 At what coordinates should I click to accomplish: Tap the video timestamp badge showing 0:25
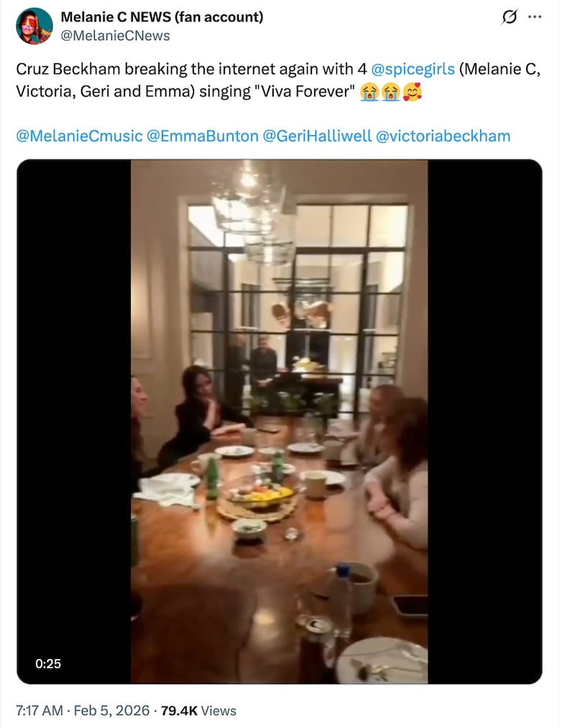[x=47, y=665]
